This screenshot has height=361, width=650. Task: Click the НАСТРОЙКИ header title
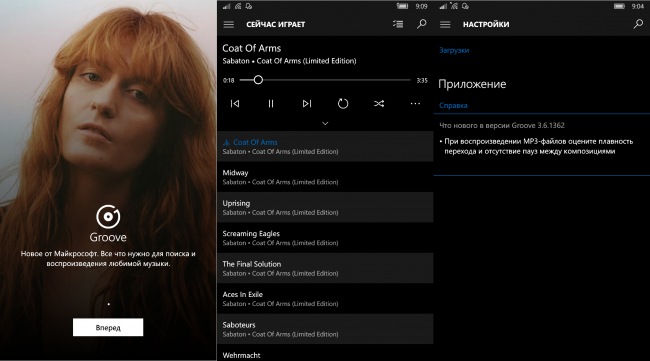coord(486,24)
